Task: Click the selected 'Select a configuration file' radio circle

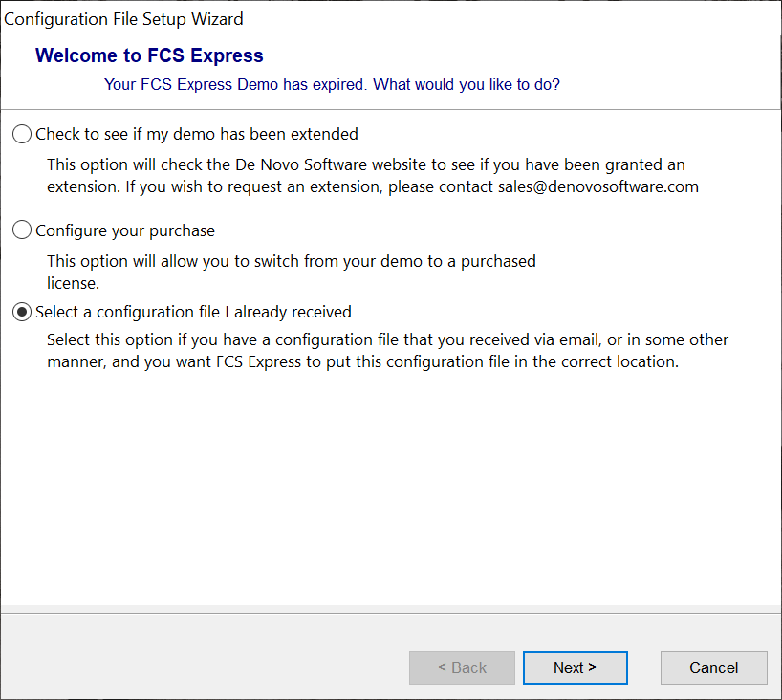Action: [x=22, y=312]
